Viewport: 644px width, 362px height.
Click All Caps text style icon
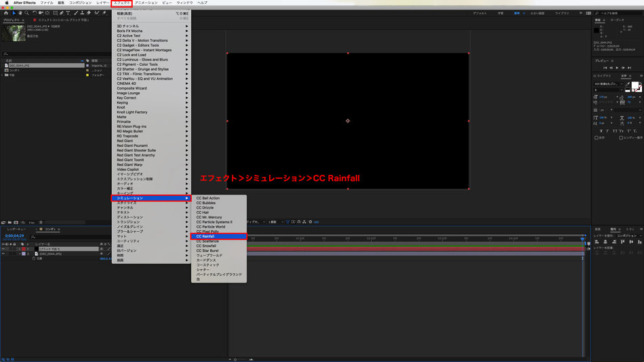point(615,131)
